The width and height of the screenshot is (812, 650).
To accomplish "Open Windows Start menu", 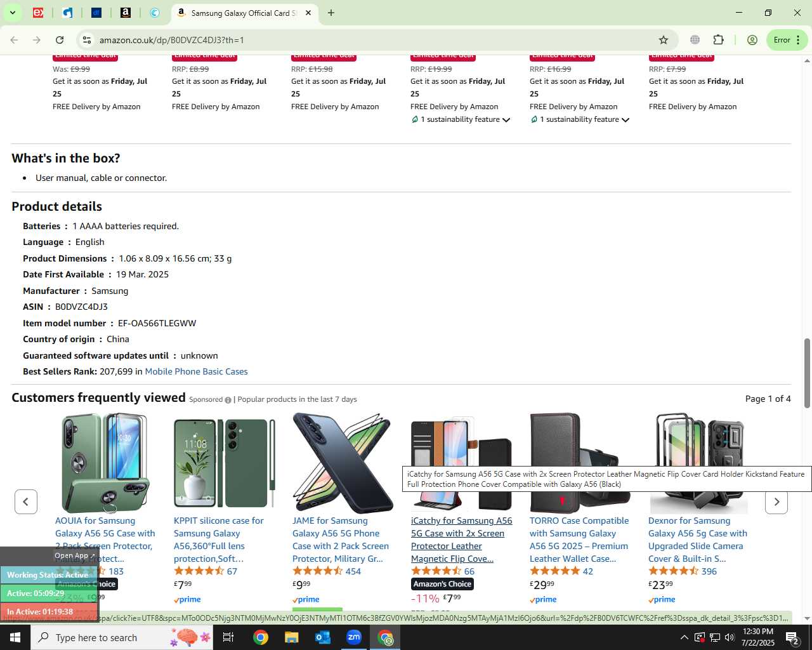I will click(15, 637).
